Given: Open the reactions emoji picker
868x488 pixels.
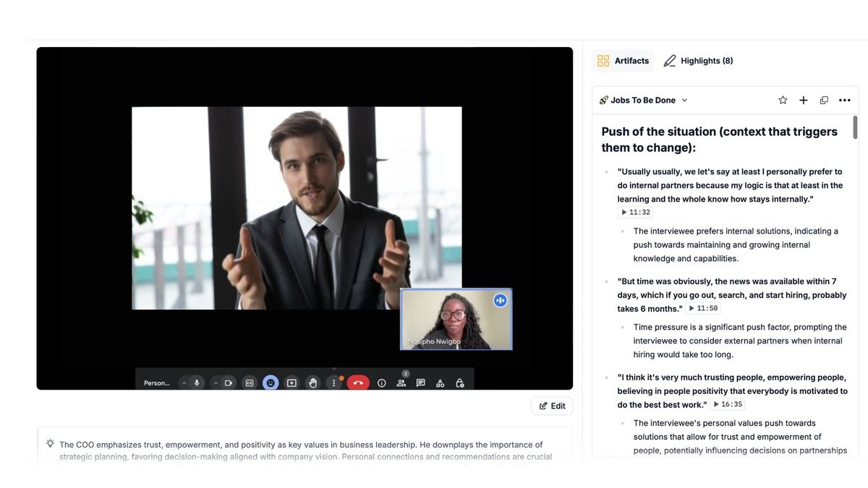Looking at the screenshot, I should point(271,382).
